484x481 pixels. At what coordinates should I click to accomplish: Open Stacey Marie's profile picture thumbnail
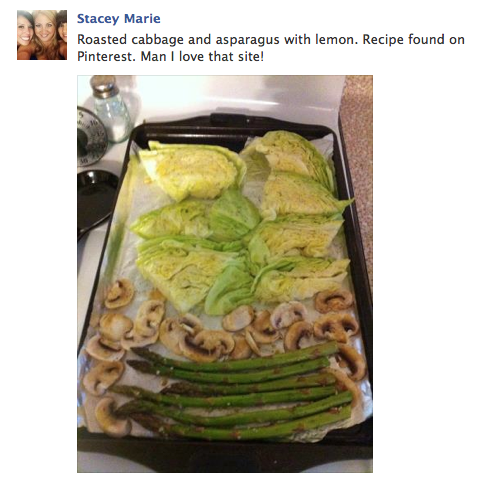[42, 35]
